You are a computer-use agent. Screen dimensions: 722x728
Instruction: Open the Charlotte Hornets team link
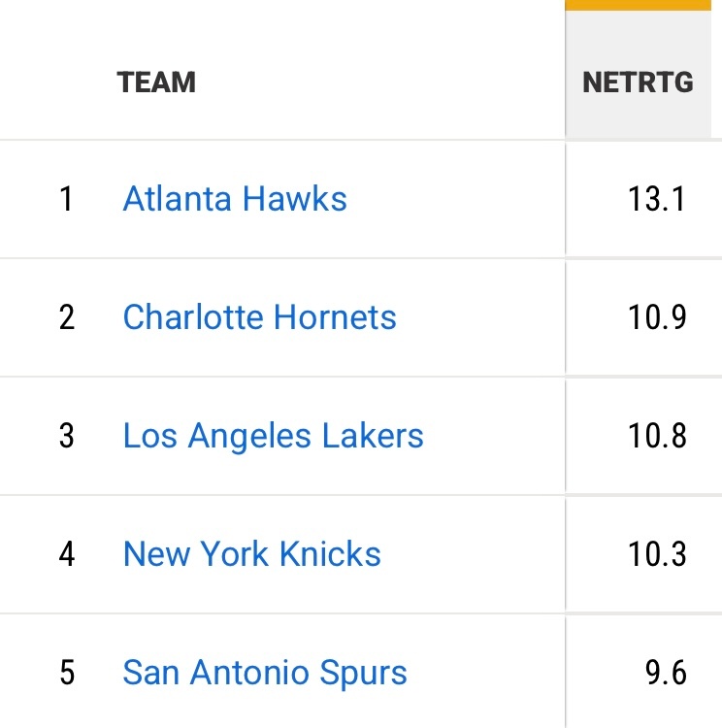[x=259, y=317]
